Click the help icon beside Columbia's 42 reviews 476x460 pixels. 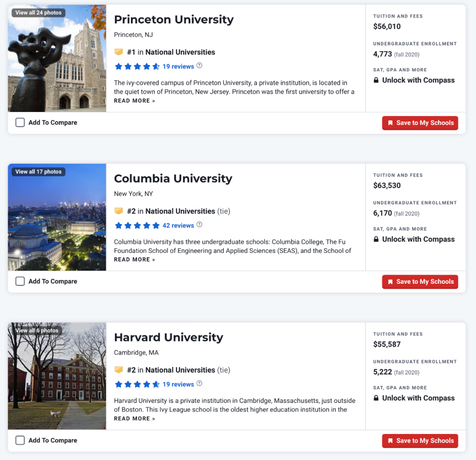(x=199, y=225)
